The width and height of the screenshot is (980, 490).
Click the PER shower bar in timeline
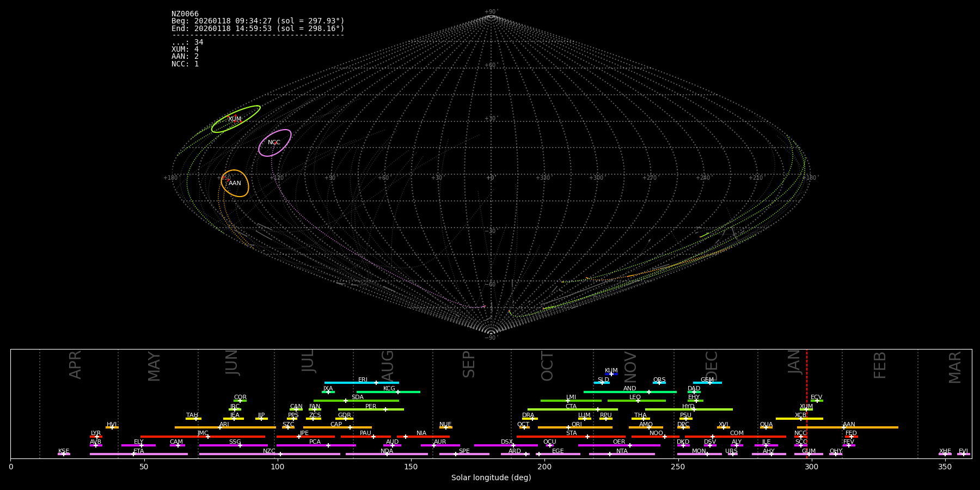[371, 409]
